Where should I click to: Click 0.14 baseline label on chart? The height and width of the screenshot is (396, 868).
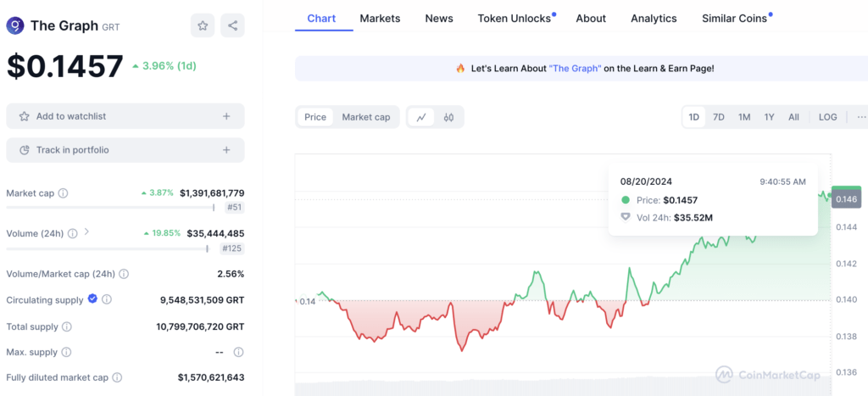[307, 301]
